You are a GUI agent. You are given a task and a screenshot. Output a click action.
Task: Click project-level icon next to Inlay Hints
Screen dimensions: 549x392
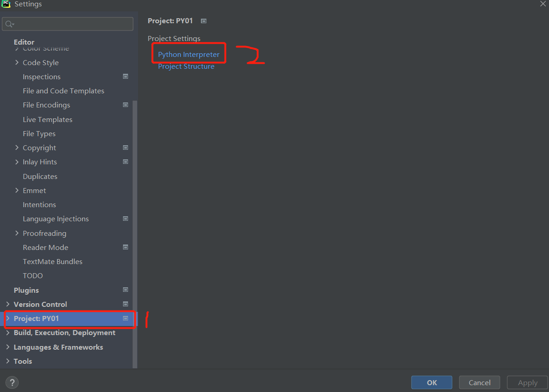tap(126, 162)
